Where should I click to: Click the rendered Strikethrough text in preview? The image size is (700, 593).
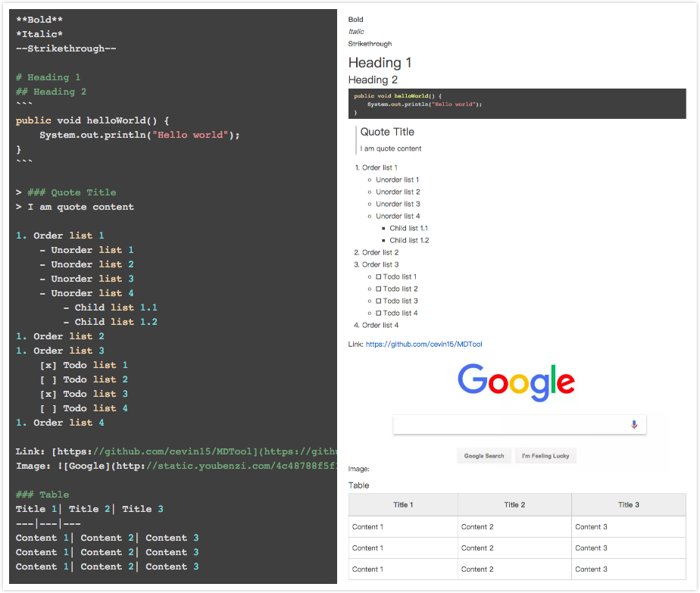(370, 44)
